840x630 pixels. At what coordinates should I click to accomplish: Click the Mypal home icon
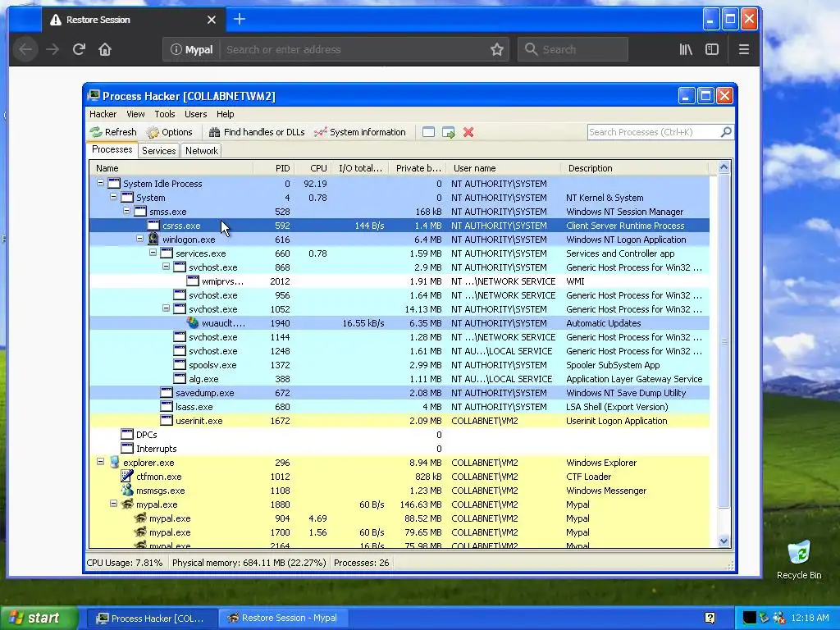point(105,49)
